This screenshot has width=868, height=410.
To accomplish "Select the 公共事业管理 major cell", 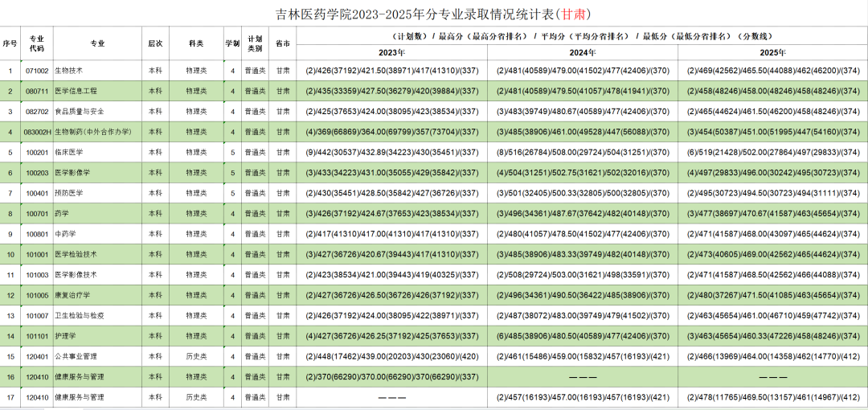I will tap(98, 356).
